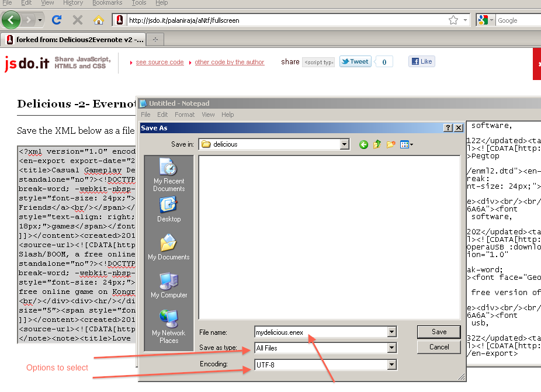Go to last visited folder green arrow
The image size is (541, 392).
pyautogui.click(x=363, y=144)
